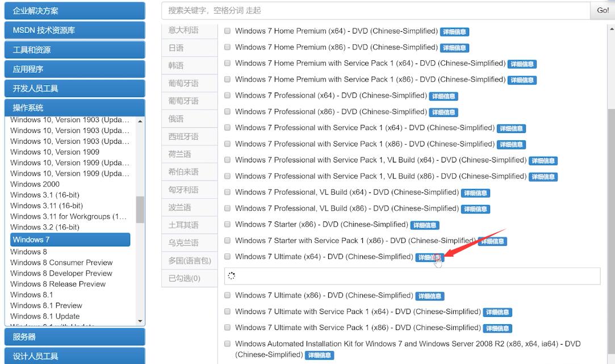
Task: Click OS list scrollbar thumb
Action: tap(140, 210)
